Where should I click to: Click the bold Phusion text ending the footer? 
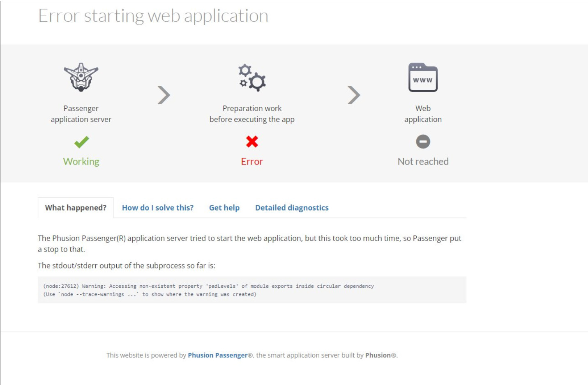click(378, 355)
